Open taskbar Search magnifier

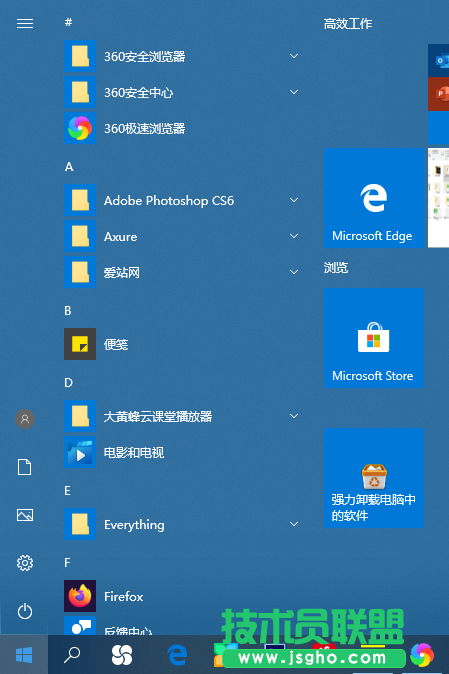click(x=72, y=655)
